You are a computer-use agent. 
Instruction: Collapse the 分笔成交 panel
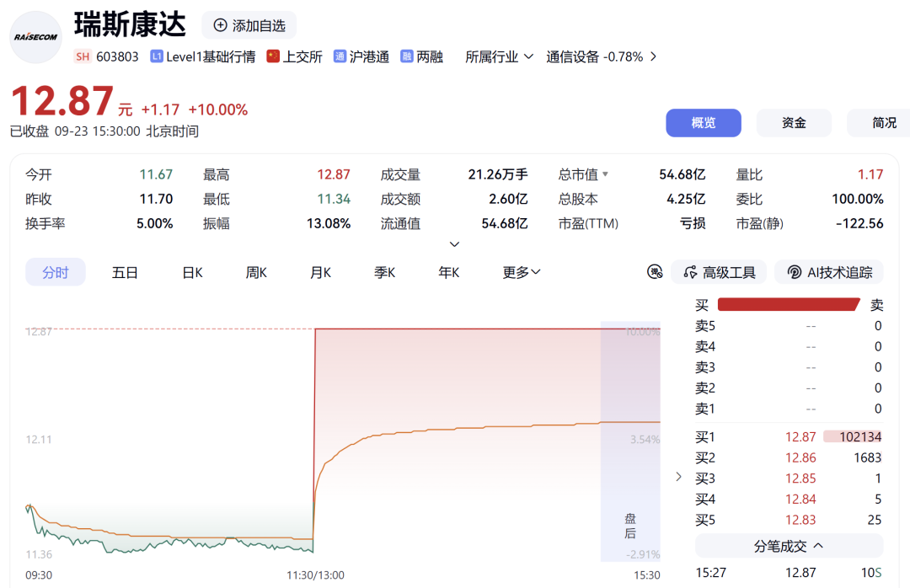790,546
